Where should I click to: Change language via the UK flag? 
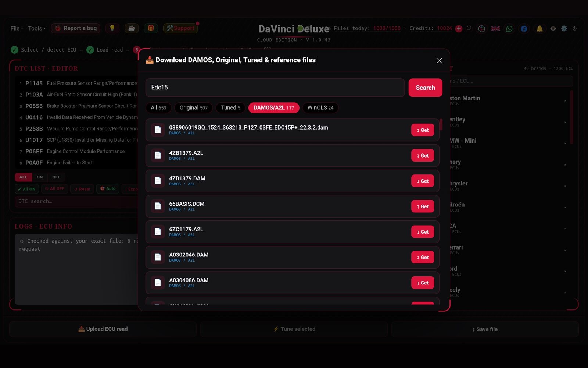point(495,29)
